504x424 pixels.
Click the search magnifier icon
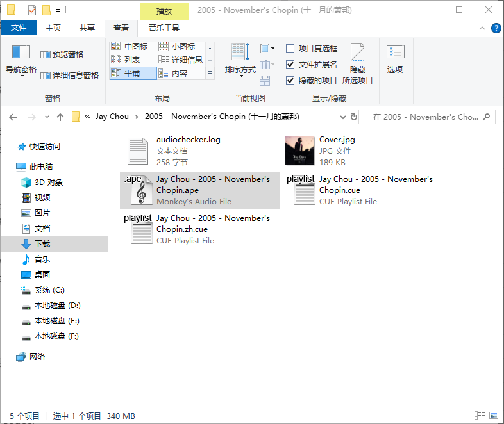click(487, 117)
